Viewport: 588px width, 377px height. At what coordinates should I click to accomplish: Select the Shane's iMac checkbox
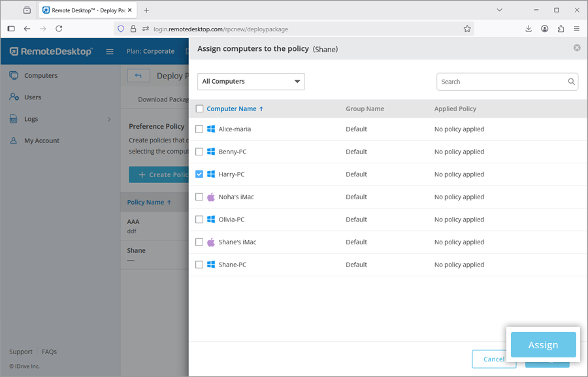199,242
